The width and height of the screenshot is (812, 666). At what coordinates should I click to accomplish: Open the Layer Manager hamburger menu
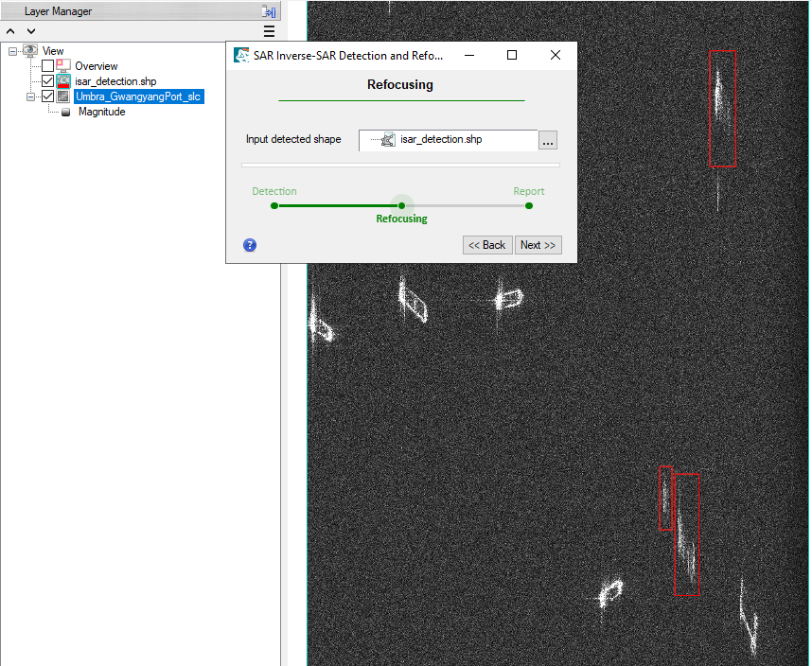[x=269, y=31]
